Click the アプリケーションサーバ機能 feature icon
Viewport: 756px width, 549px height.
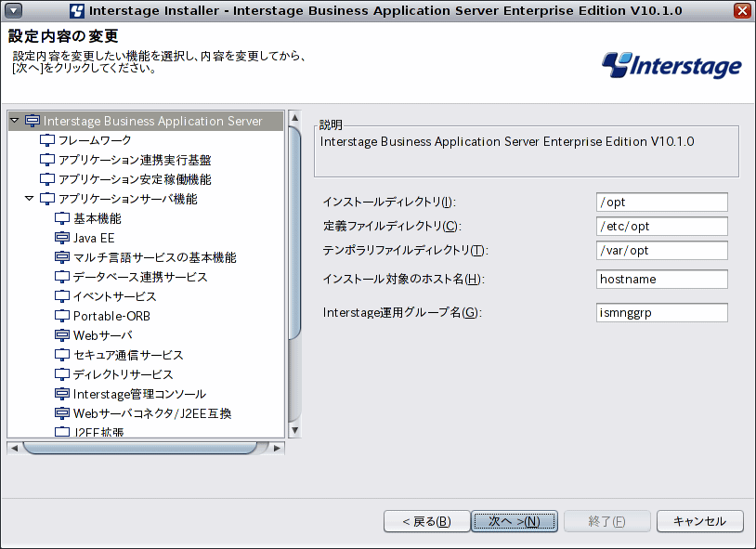[x=47, y=199]
